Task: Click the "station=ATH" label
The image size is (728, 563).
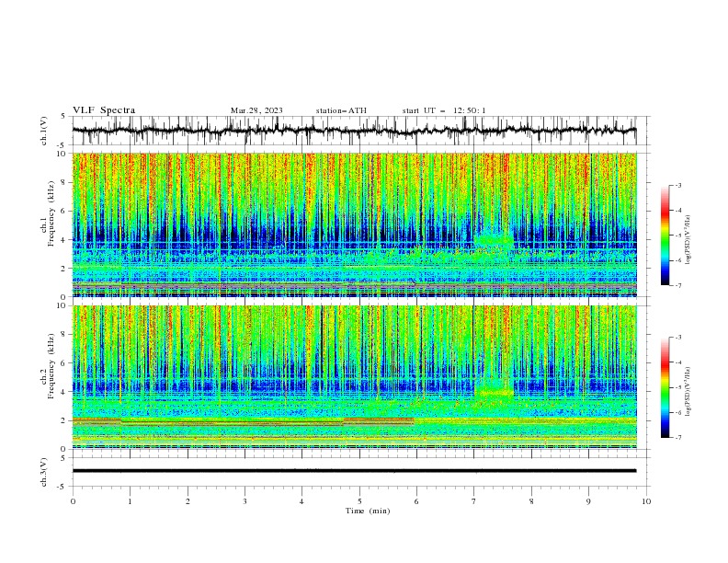Action: (341, 110)
